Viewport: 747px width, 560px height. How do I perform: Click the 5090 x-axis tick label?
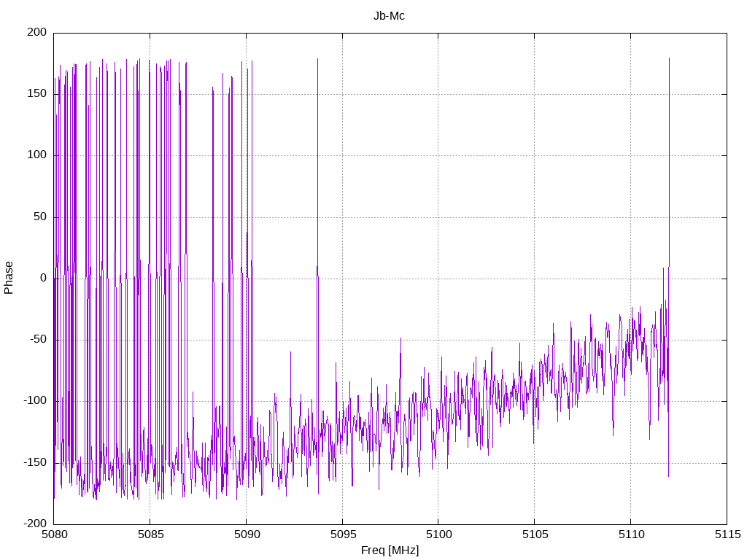tap(246, 535)
